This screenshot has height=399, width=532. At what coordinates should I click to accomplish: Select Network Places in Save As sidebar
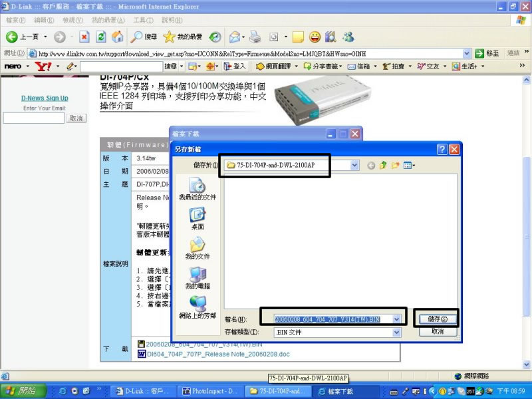pyautogui.click(x=198, y=307)
